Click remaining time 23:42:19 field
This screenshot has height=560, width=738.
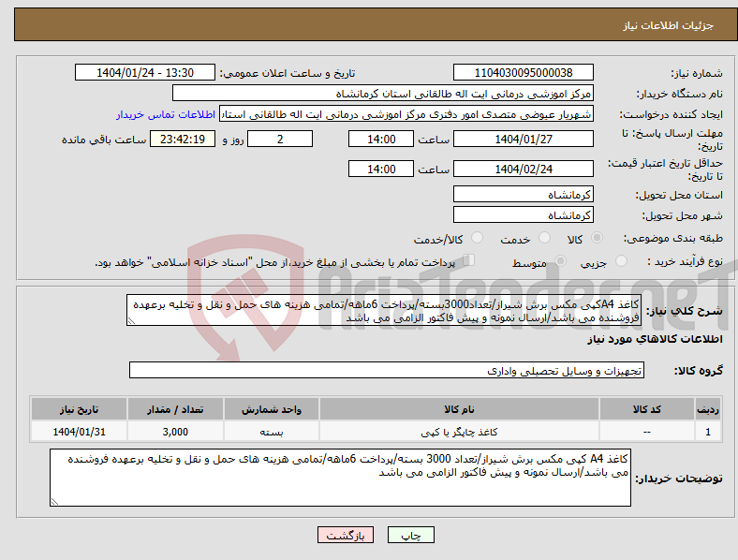183,139
